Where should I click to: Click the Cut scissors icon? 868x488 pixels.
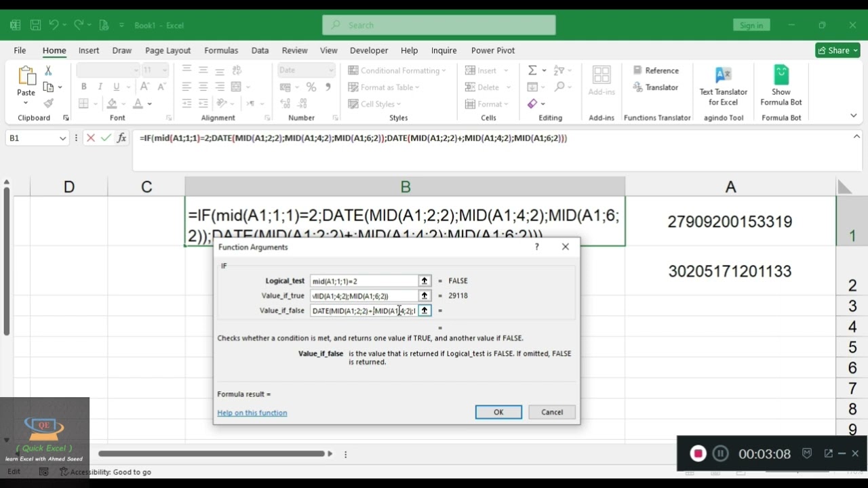pyautogui.click(x=48, y=70)
